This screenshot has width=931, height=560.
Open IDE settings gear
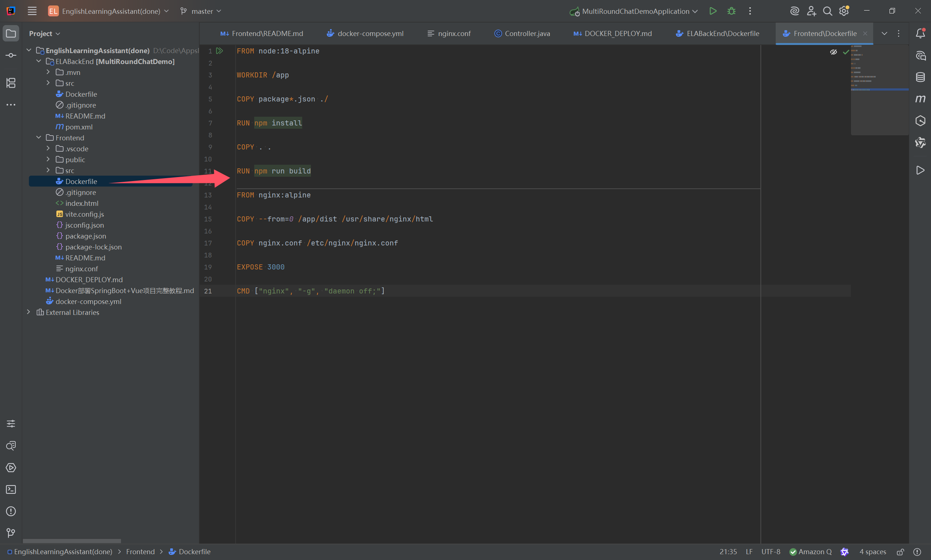click(844, 11)
